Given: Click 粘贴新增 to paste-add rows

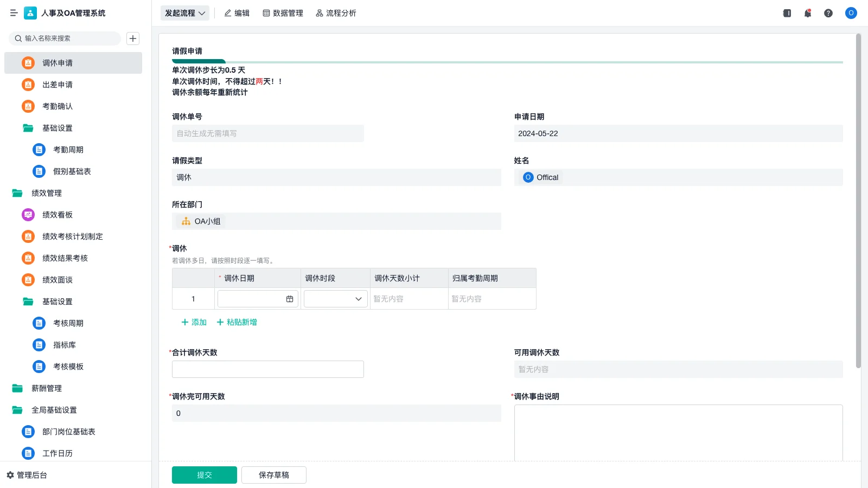Looking at the screenshot, I should click(237, 322).
